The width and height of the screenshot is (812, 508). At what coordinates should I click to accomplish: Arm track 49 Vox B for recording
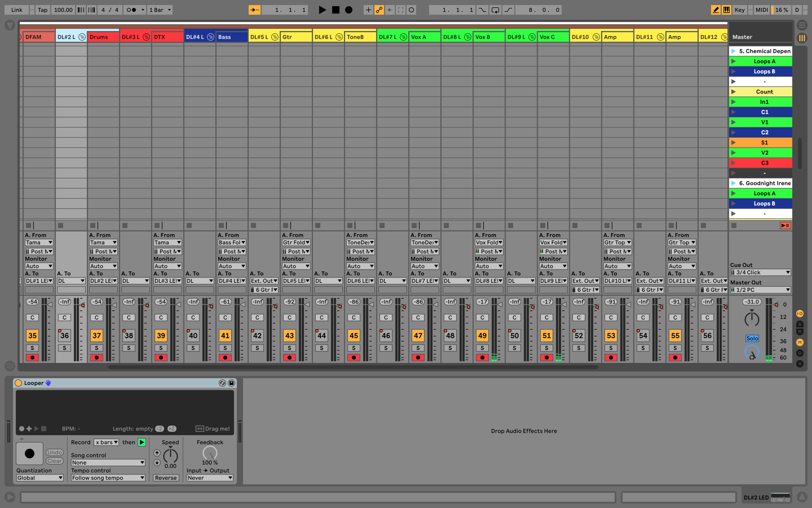(482, 358)
